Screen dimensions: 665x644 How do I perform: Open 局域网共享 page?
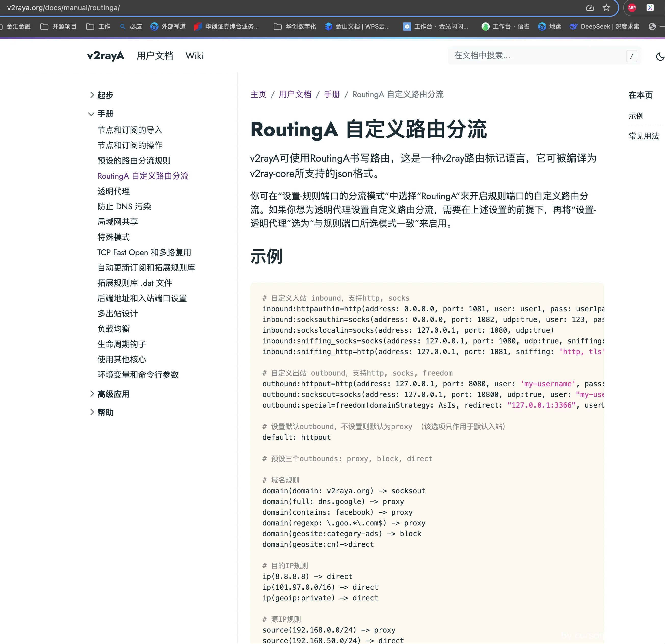coord(117,222)
